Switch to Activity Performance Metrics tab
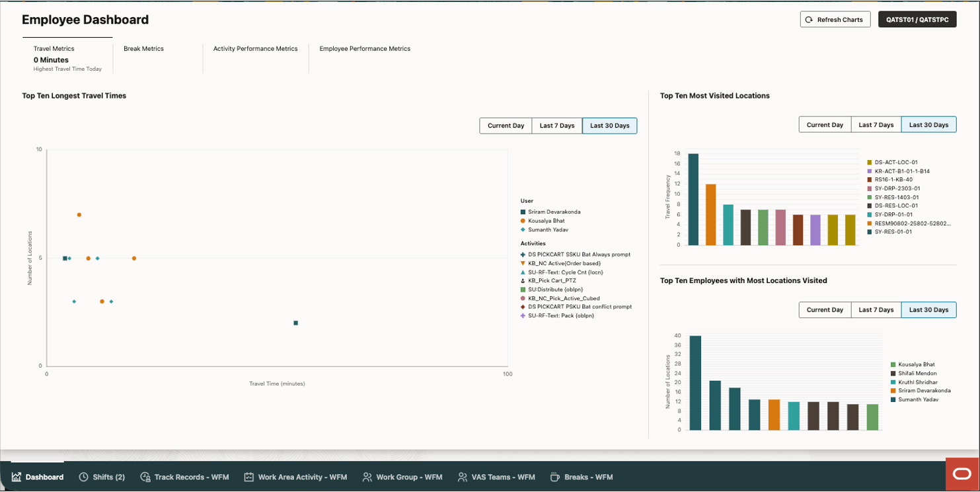 (x=255, y=49)
